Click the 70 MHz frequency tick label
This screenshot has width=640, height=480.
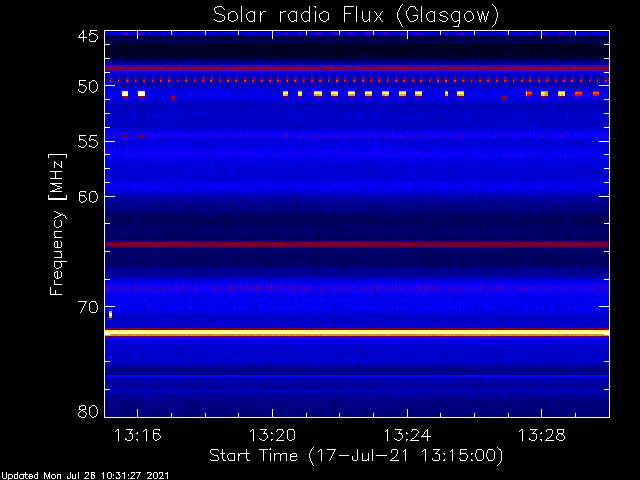point(87,306)
